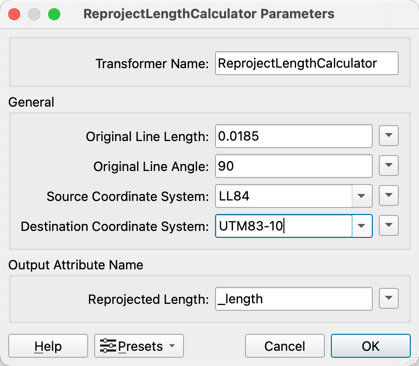This screenshot has width=419, height=366.
Task: Open the Original Line Length options arrow
Action: click(x=389, y=136)
